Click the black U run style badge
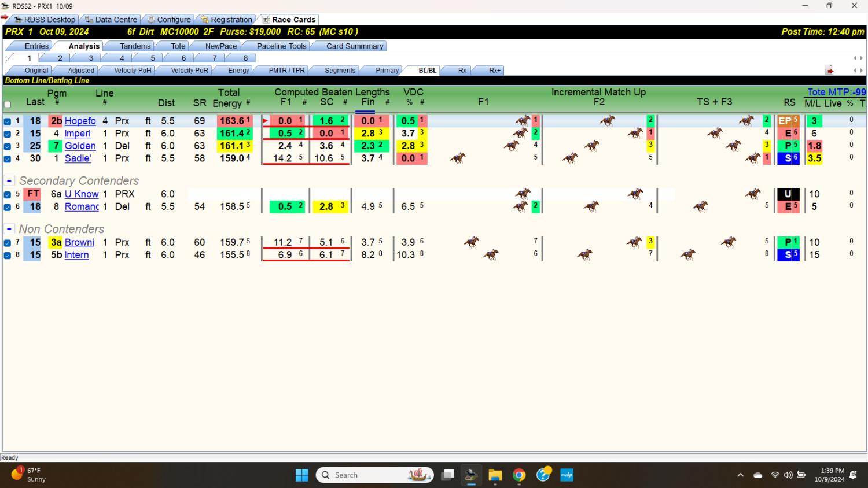The image size is (868, 488). pos(788,194)
